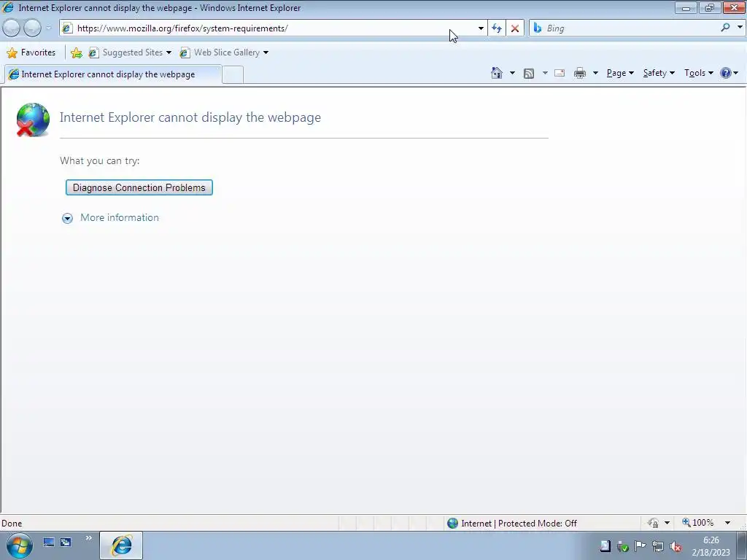The height and width of the screenshot is (560, 747).
Task: Click the Forward navigation button
Action: pyautogui.click(x=32, y=28)
